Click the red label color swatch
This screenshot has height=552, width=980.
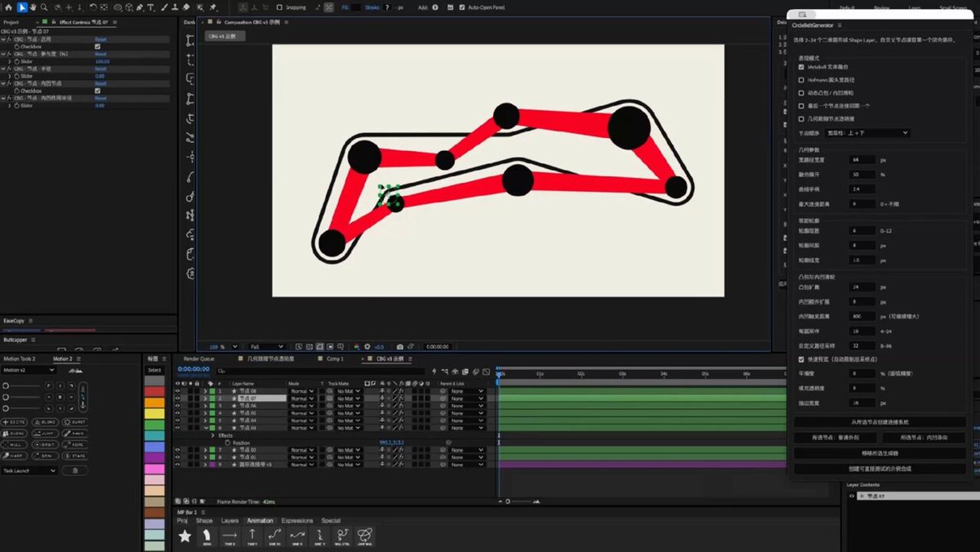(154, 391)
